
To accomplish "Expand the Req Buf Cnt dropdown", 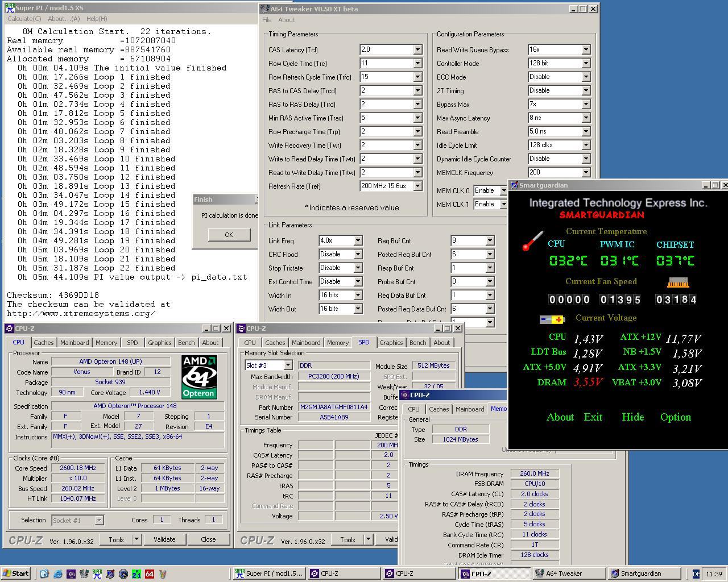I will (x=490, y=240).
